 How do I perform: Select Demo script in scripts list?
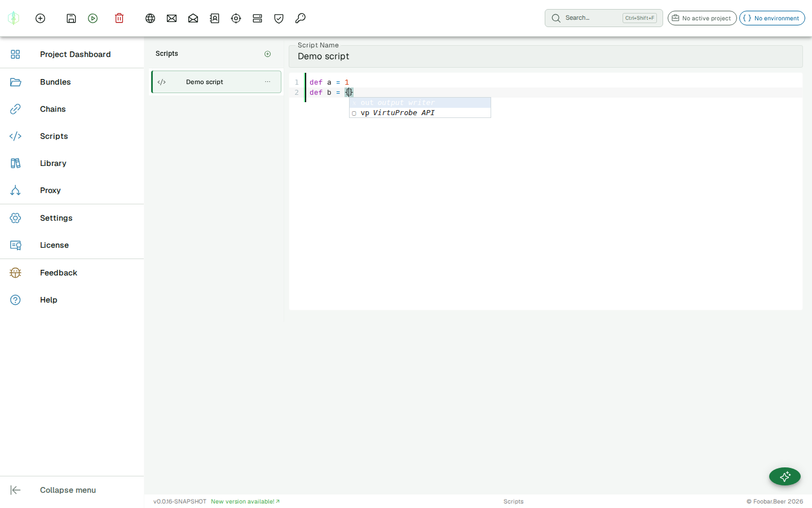click(x=216, y=82)
